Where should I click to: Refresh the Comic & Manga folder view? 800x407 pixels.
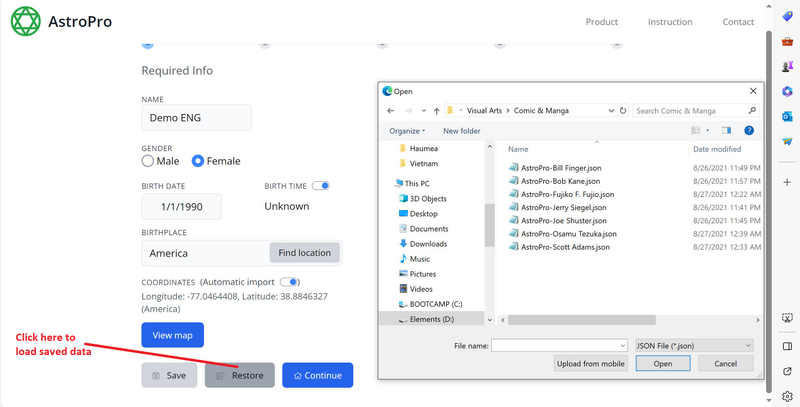tap(624, 111)
